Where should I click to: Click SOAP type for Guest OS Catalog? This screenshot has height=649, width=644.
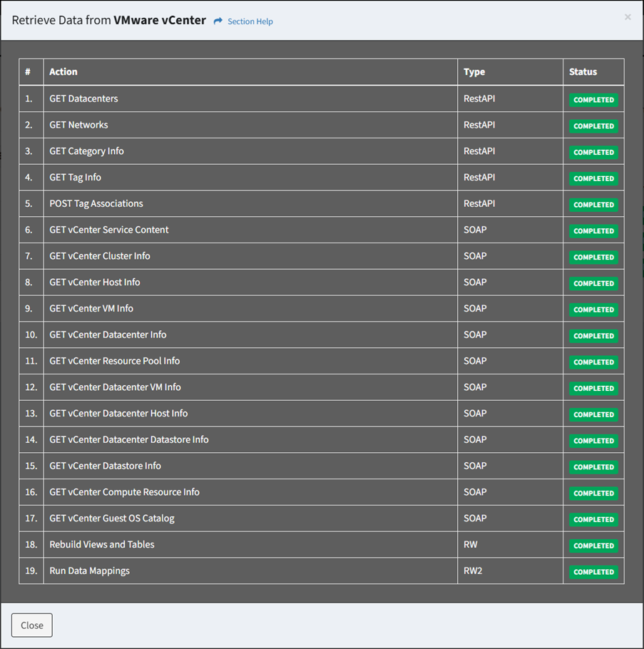point(475,518)
